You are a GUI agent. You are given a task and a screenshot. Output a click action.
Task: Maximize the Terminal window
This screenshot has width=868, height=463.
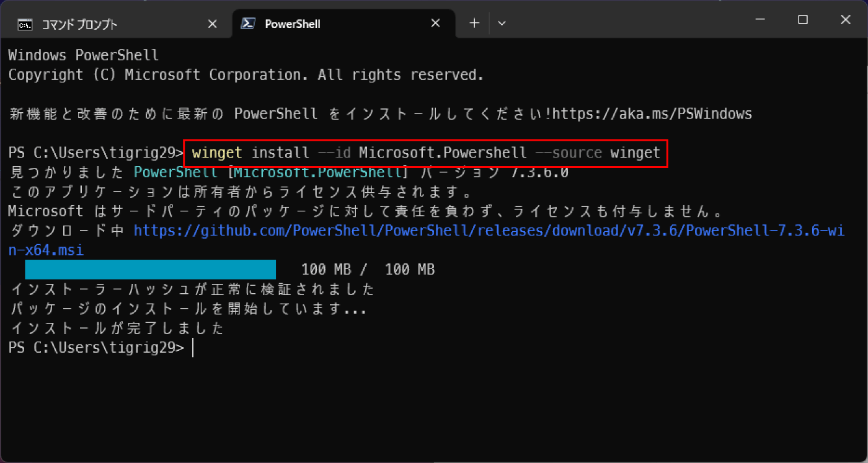[x=802, y=20]
